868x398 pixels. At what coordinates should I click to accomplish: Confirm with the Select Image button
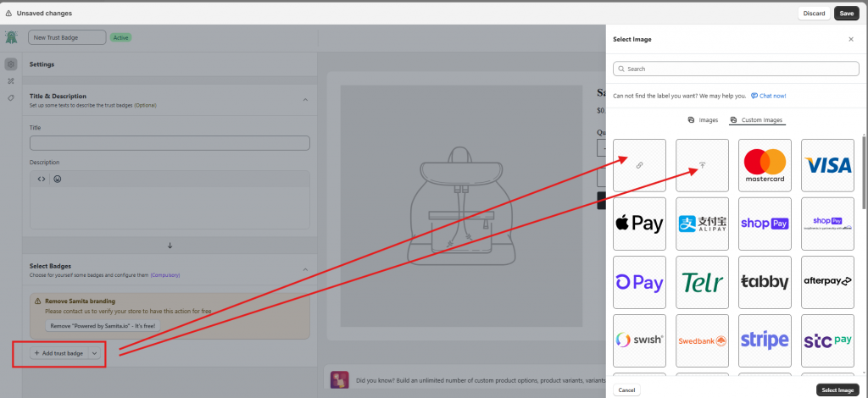(x=837, y=390)
